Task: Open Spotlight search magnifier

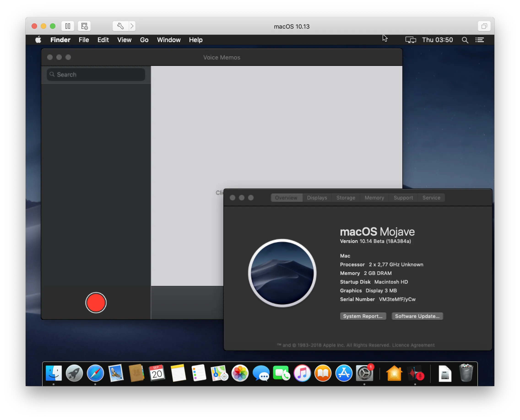Action: click(465, 40)
